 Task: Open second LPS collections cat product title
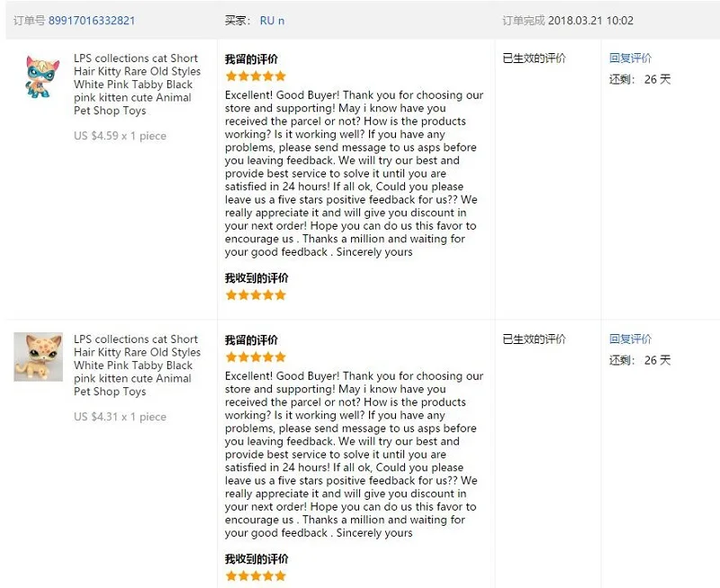point(137,366)
